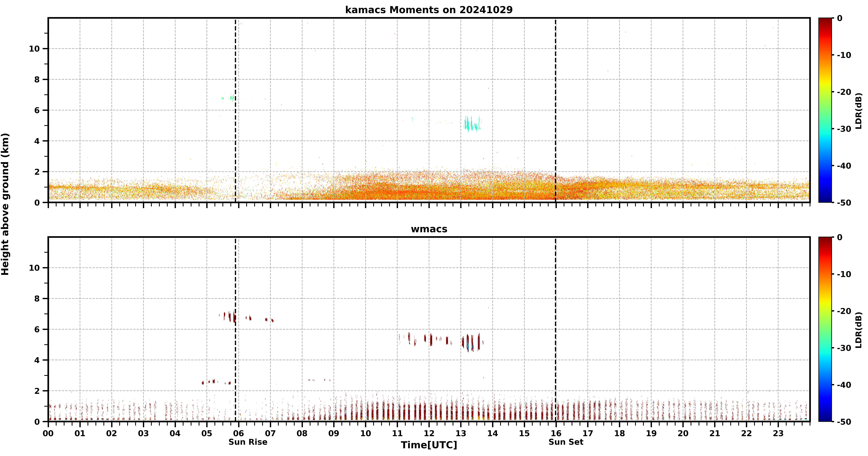Click the "16" hour tick label on the time axis
Screen dimensions: 868x456
[556, 433]
